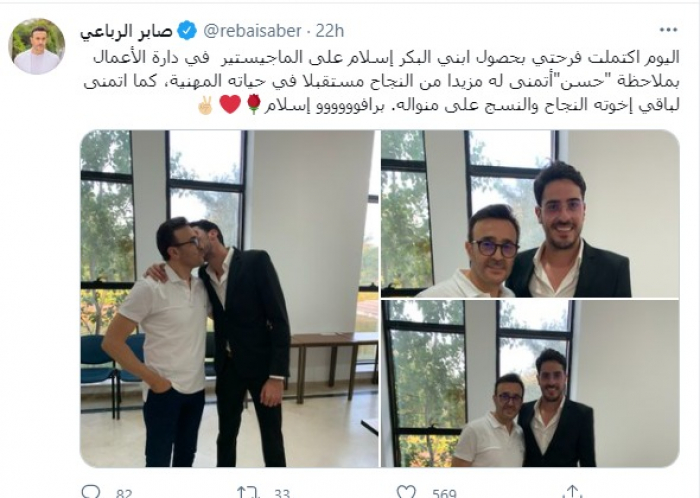The height and width of the screenshot is (498, 700).
Task: Open the bottom-right photo
Action: 530,383
